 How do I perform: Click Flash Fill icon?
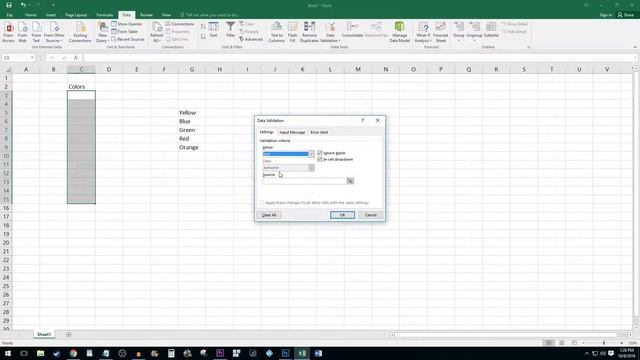(x=292, y=32)
